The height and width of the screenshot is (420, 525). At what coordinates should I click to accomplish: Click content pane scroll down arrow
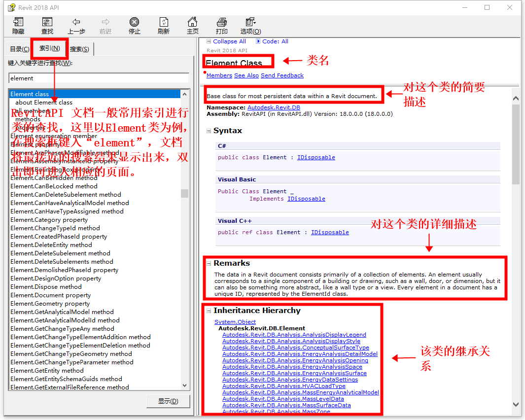coord(516,405)
